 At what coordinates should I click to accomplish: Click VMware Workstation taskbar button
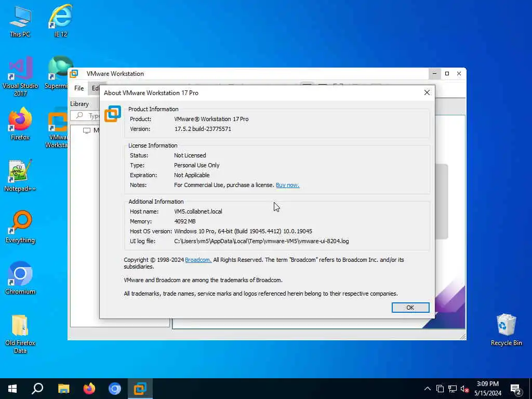pos(140,389)
